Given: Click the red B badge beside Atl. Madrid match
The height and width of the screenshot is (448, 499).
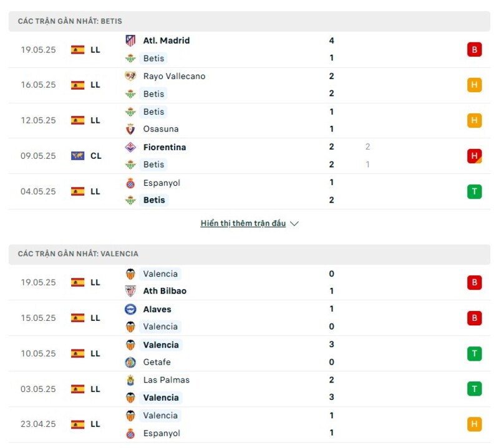Looking at the screenshot, I should 473,49.
